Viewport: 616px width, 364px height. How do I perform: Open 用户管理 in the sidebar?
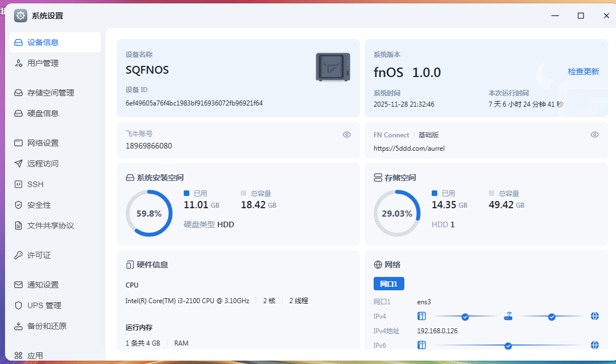pyautogui.click(x=43, y=63)
